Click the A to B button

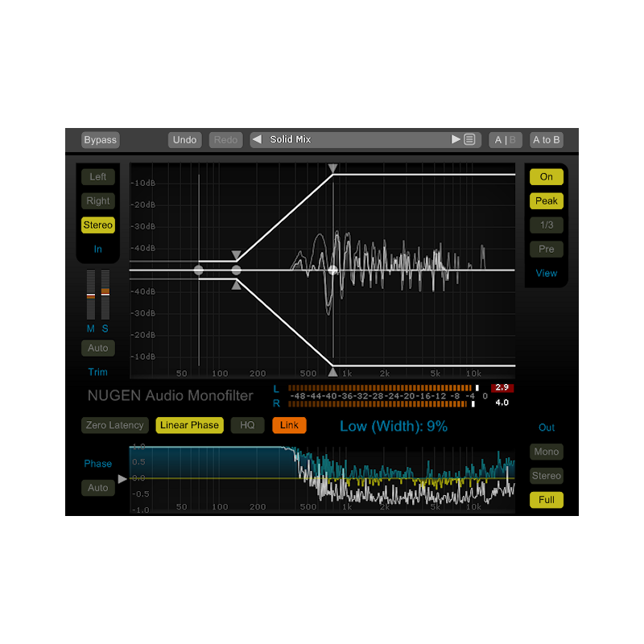[x=547, y=139]
